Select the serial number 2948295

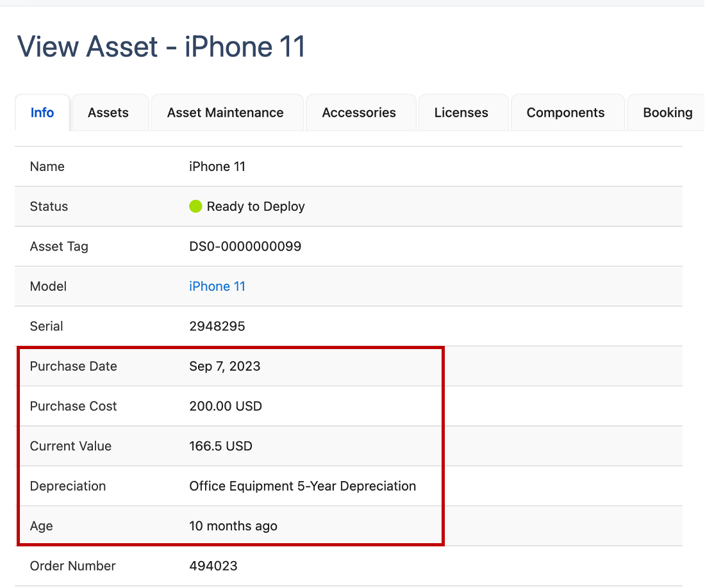click(217, 326)
